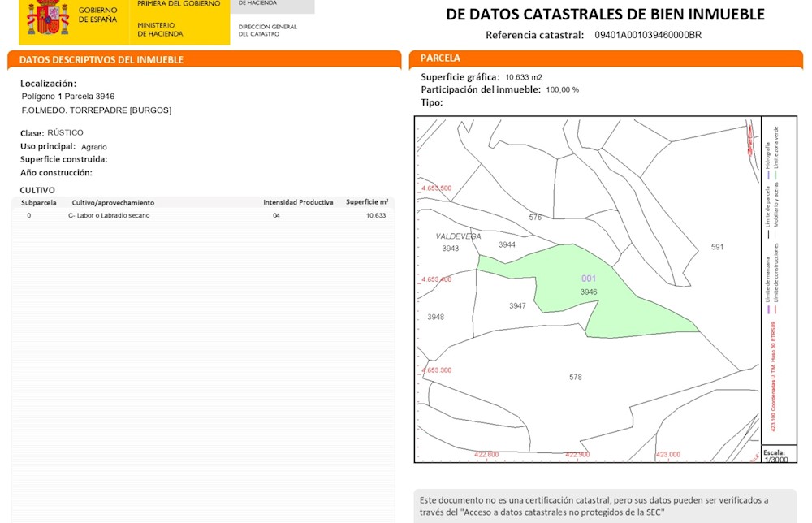Select parcel 591 on the map
The width and height of the screenshot is (812, 523).
click(717, 247)
